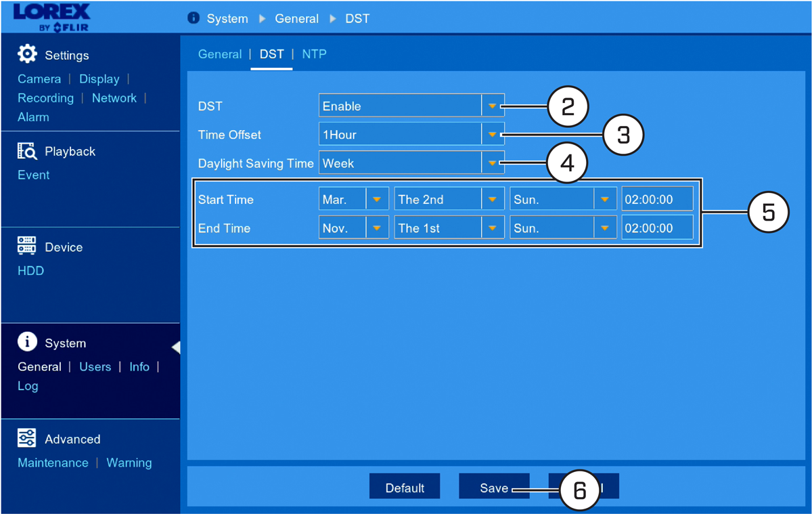Open Info under System

click(139, 367)
